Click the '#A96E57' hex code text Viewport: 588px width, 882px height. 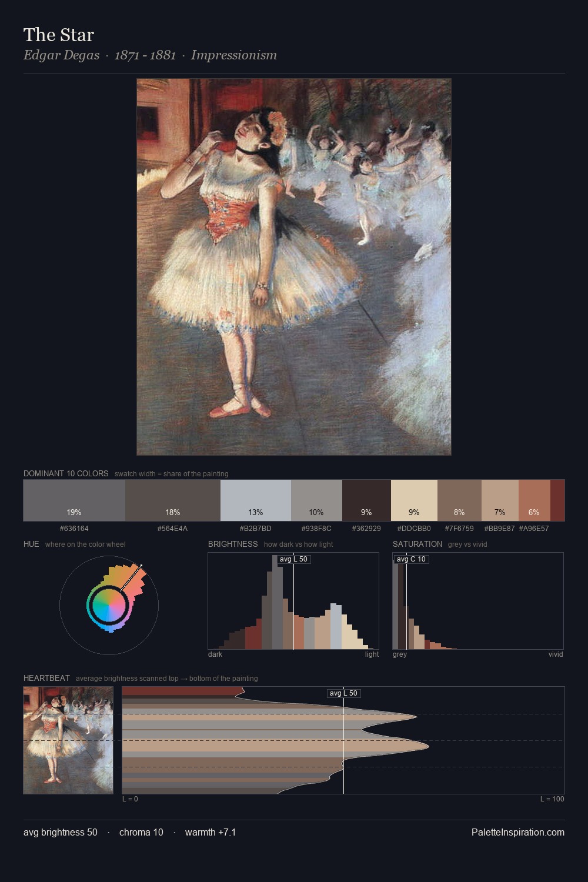tap(534, 529)
